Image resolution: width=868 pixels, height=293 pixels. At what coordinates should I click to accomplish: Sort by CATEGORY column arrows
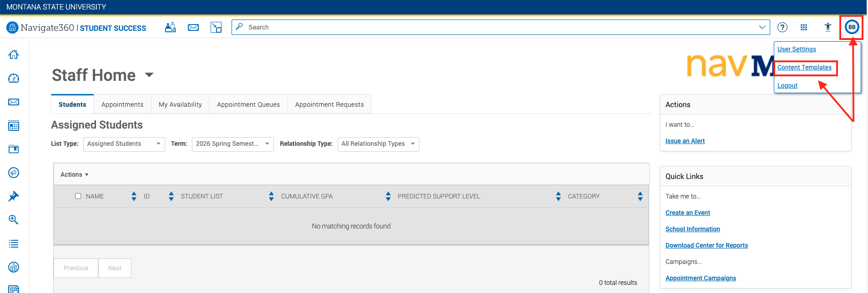[x=640, y=196]
